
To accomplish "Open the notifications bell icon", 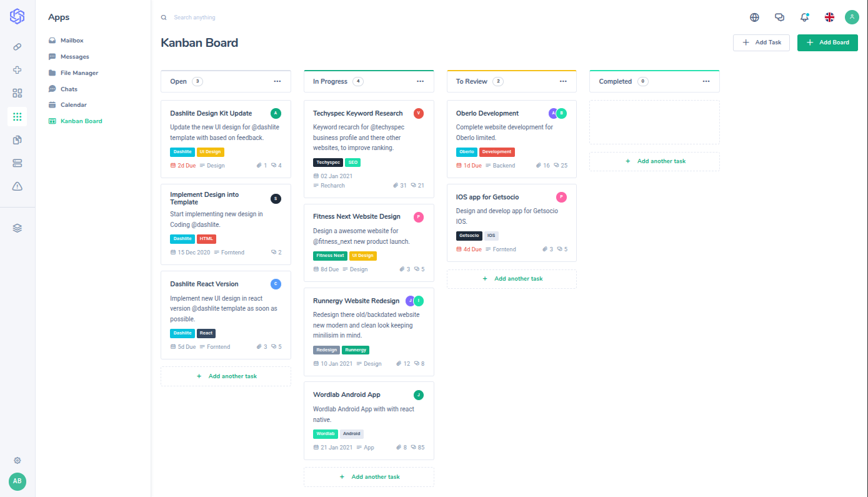I will click(804, 18).
